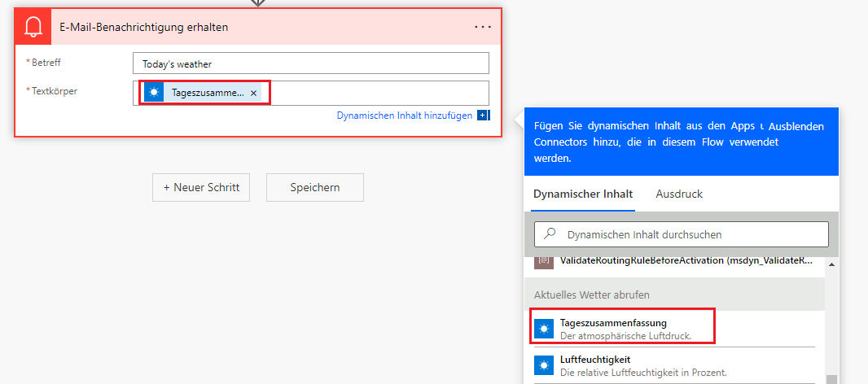Remove the Tageszusamme... token with its X
The width and height of the screenshot is (868, 384).
click(x=253, y=94)
